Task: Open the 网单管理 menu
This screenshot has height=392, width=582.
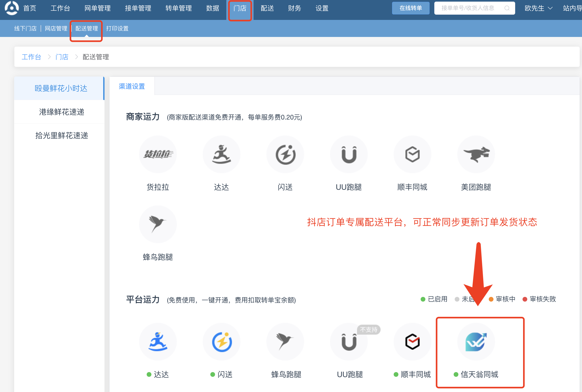Action: [98, 8]
